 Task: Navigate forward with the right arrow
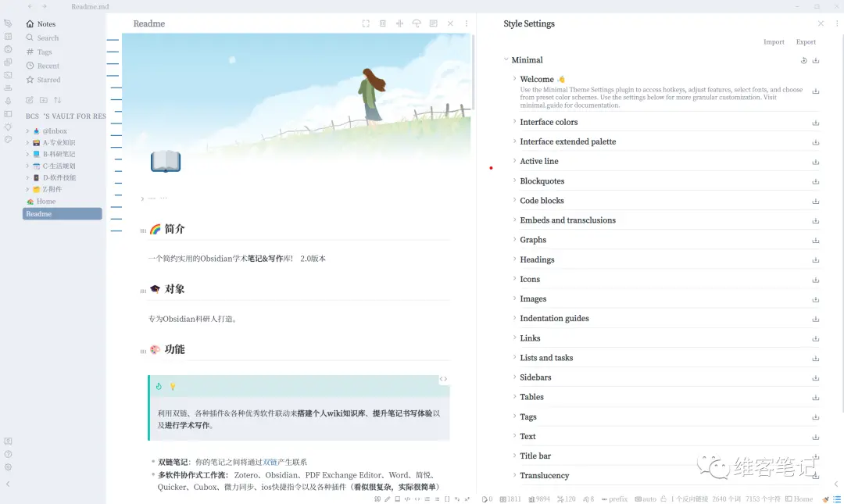pyautogui.click(x=44, y=6)
